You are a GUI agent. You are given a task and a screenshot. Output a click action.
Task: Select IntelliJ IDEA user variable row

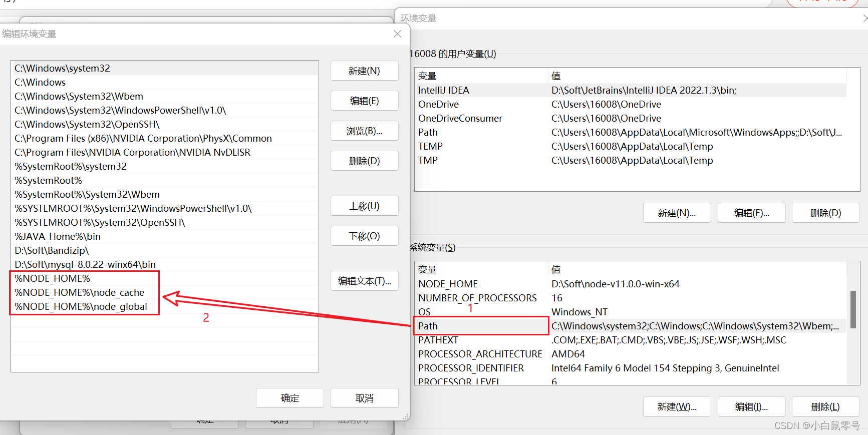coord(631,90)
